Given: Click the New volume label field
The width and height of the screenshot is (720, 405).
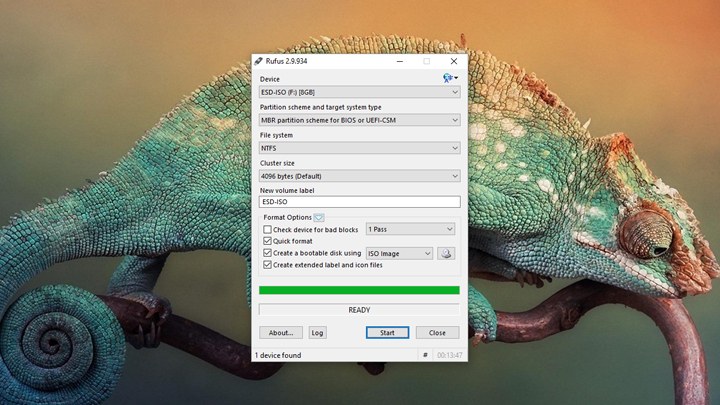Looking at the screenshot, I should point(360,202).
